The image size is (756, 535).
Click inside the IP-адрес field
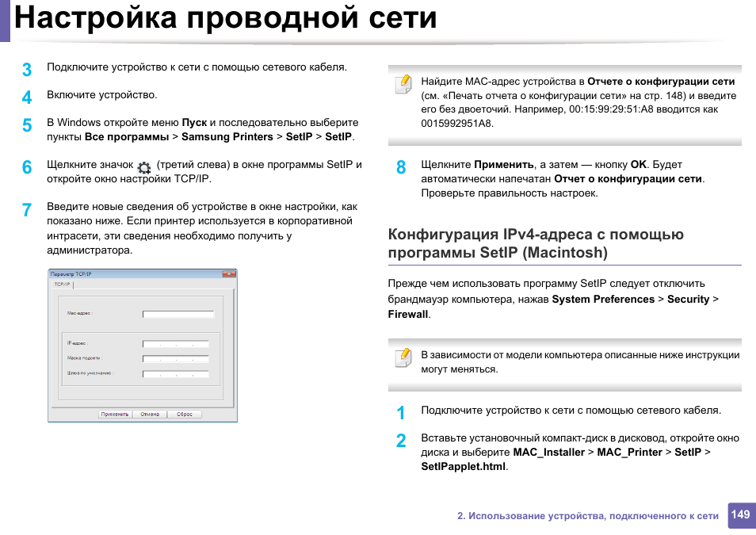[x=175, y=343]
